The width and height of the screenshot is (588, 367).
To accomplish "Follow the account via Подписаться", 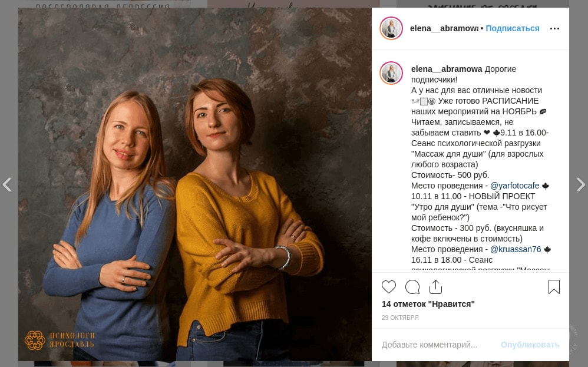I will pos(512,28).
